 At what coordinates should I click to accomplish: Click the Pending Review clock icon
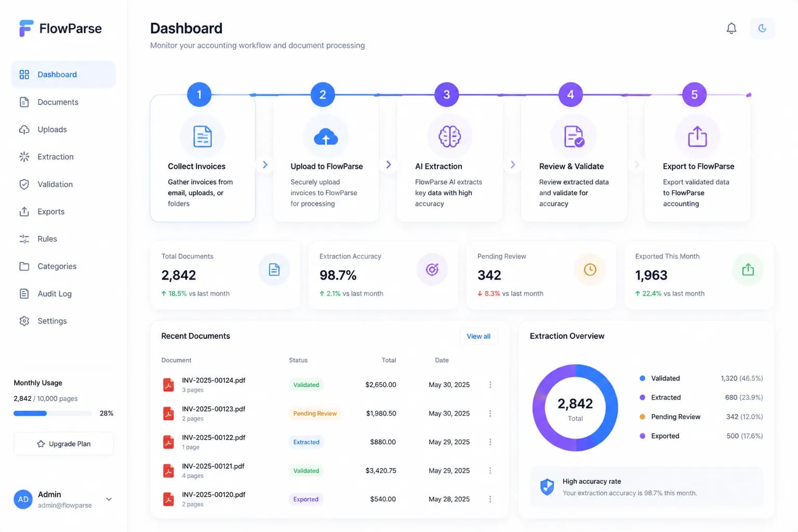pos(590,270)
